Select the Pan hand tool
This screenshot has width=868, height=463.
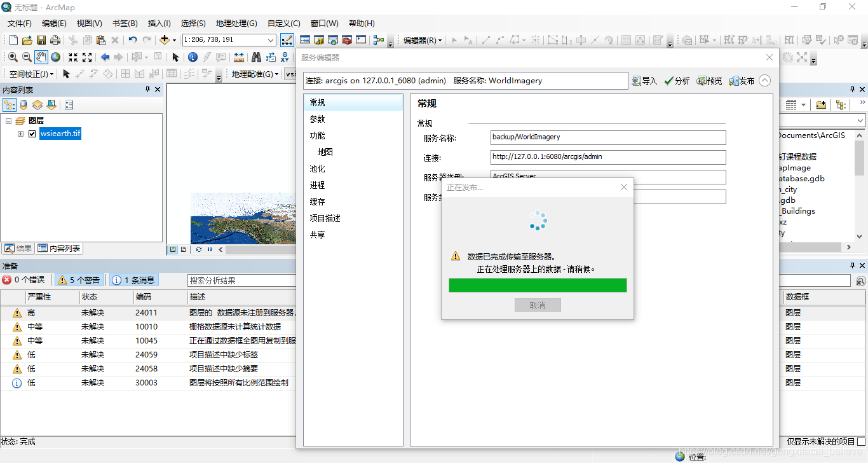click(x=41, y=57)
